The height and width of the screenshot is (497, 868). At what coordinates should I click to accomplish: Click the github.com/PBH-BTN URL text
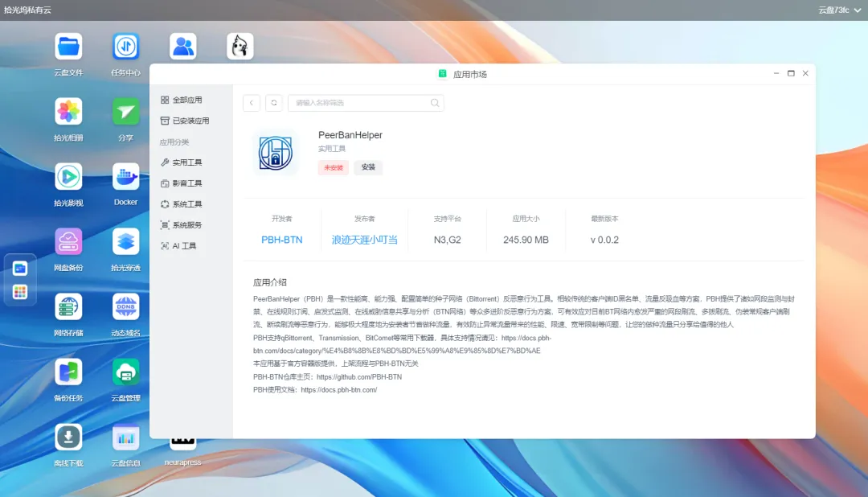(359, 376)
